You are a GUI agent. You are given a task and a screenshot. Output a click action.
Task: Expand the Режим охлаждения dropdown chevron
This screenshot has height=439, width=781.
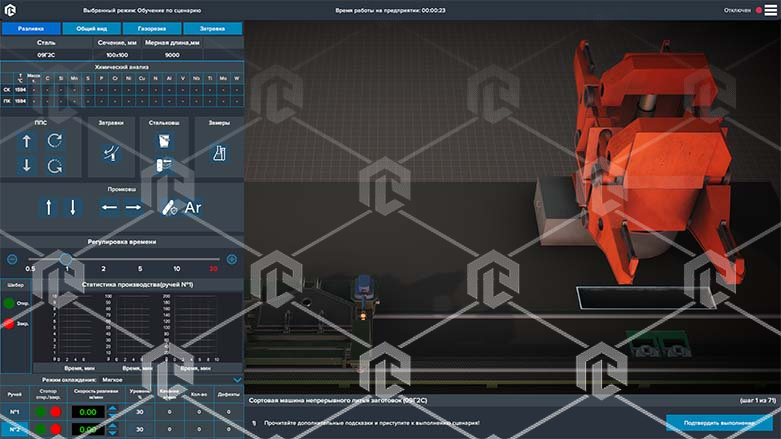click(x=236, y=380)
